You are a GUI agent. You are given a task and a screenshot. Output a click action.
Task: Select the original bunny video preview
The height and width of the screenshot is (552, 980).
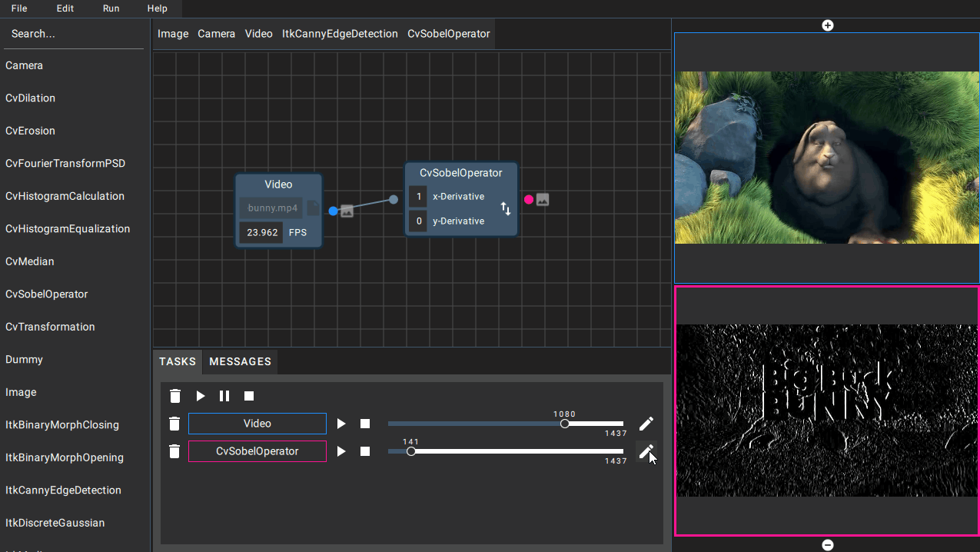pos(827,158)
